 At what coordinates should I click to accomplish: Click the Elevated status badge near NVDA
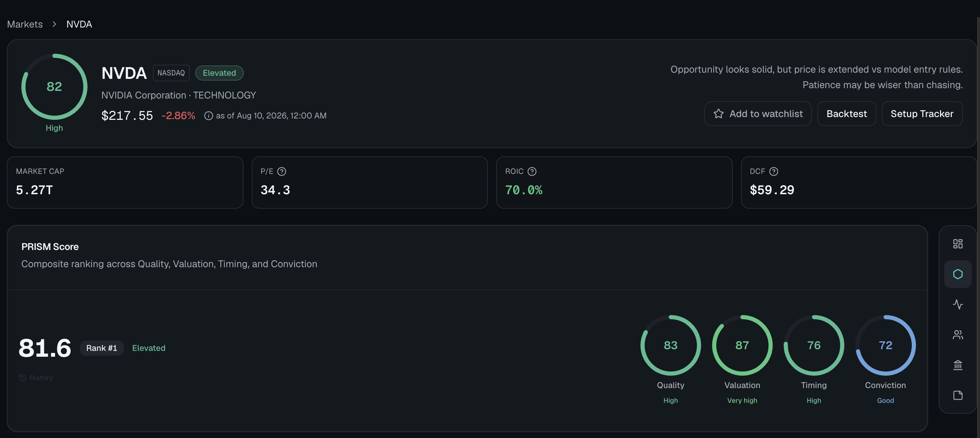pos(219,73)
